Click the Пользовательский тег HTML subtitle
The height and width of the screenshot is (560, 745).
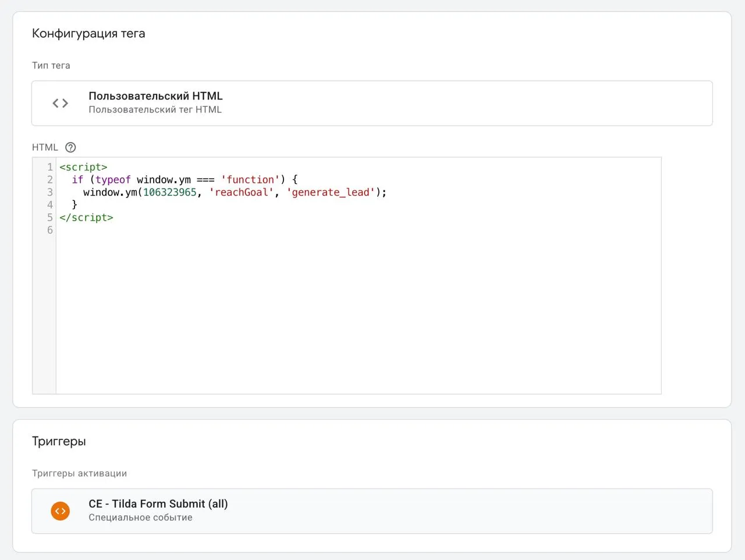click(x=155, y=109)
